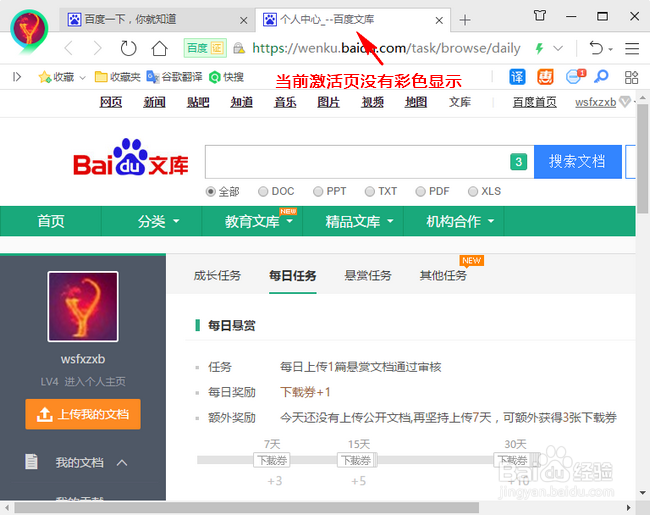Switch to the 每日任务 tab
The height and width of the screenshot is (515, 650).
293,276
